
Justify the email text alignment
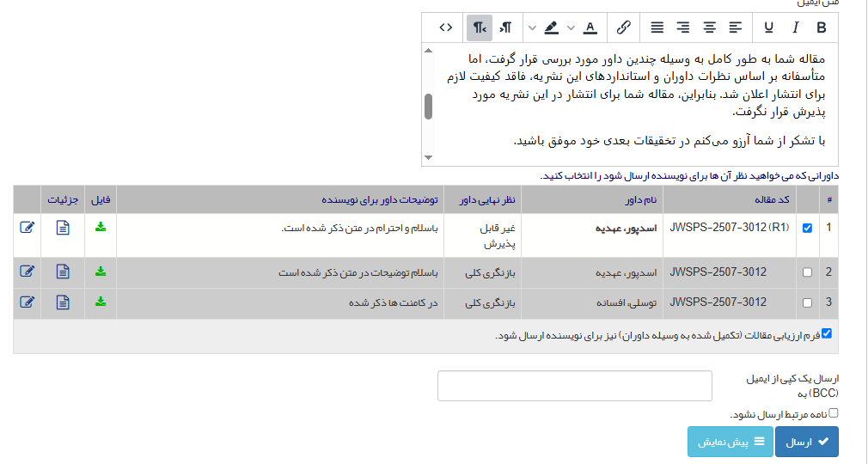click(657, 27)
